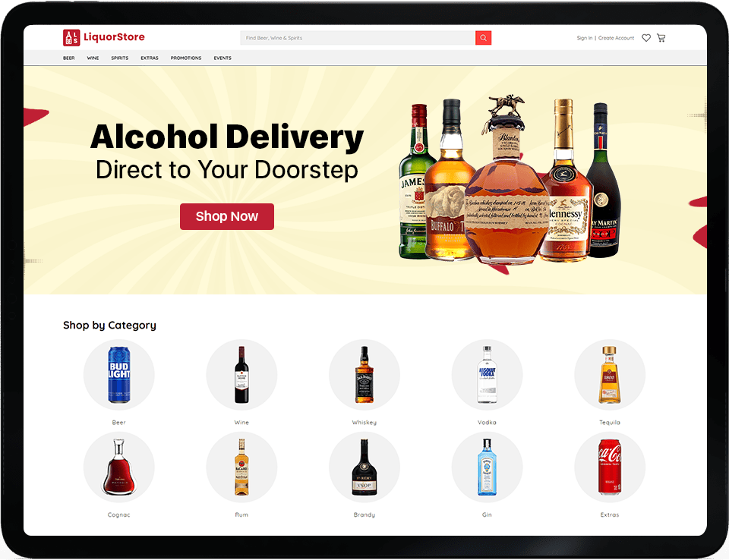Open the WINE menu
Screen dimensions: 729x560
pyautogui.click(x=93, y=58)
